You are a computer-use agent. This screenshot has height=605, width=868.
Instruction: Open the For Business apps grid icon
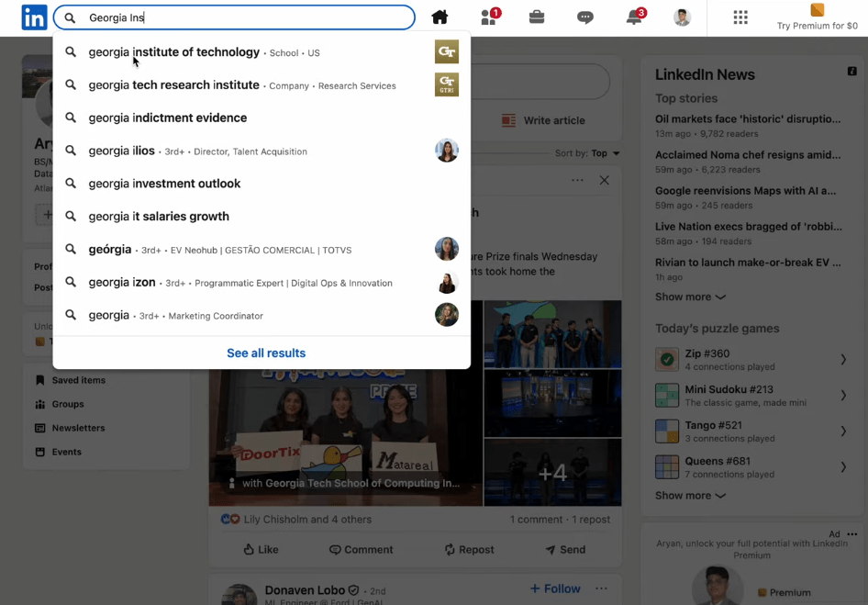(740, 17)
